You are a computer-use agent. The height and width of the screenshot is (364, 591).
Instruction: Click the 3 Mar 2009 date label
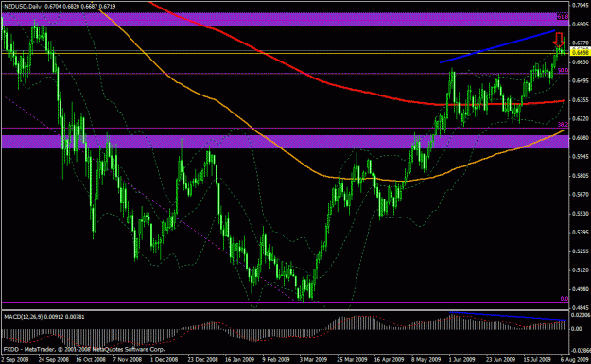click(314, 359)
